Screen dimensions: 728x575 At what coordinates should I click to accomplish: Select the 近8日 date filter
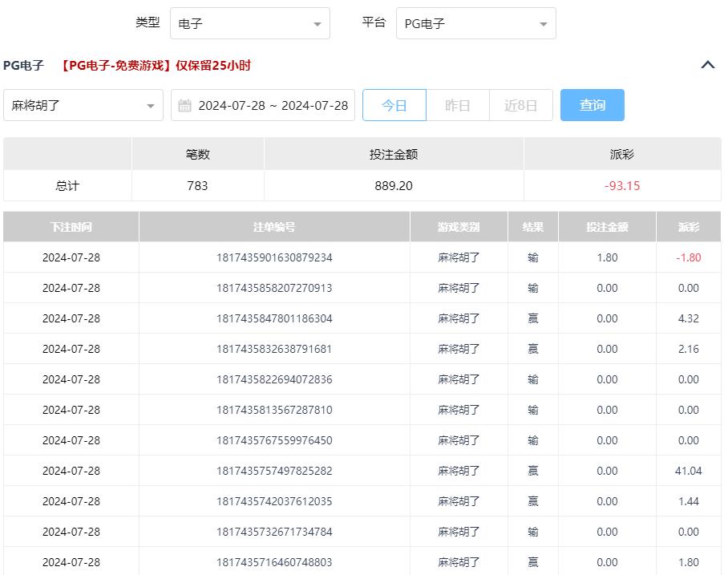[520, 105]
